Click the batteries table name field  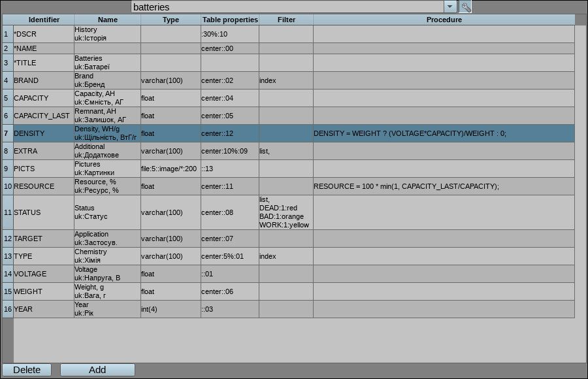pos(287,7)
